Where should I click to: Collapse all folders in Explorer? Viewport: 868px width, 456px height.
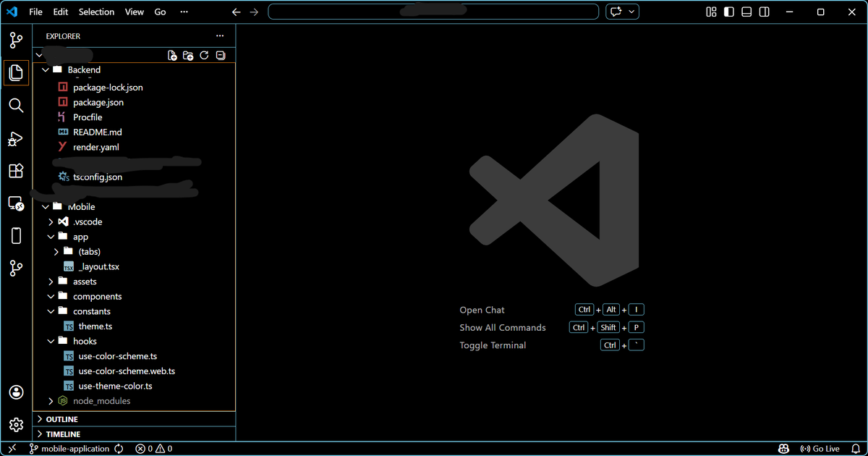tap(221, 55)
